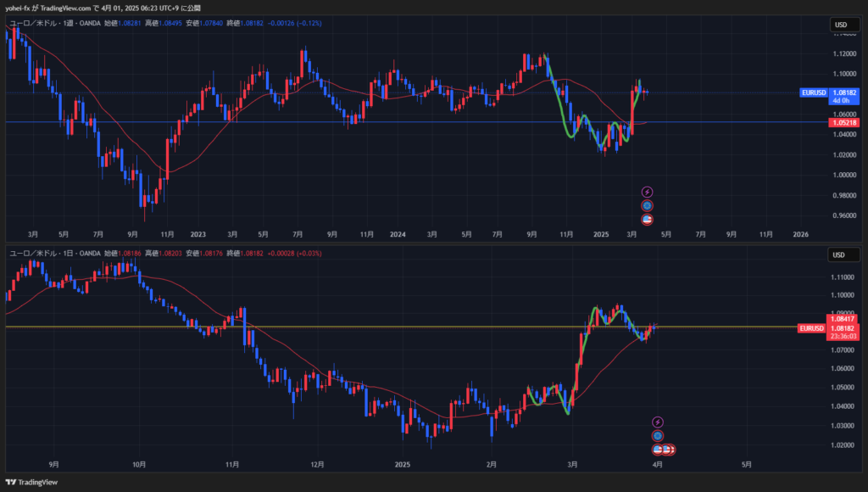This screenshot has width=868, height=492.
Task: Click the US flag event icon on weekly chart
Action: coord(648,220)
